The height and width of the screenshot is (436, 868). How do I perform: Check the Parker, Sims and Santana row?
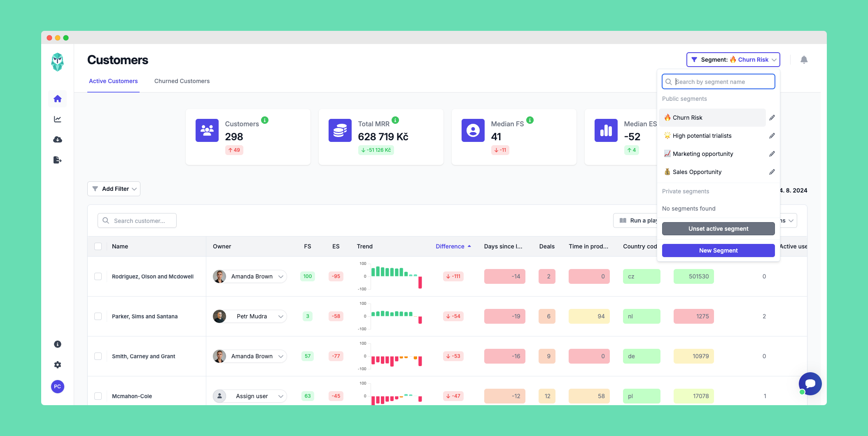click(x=98, y=316)
